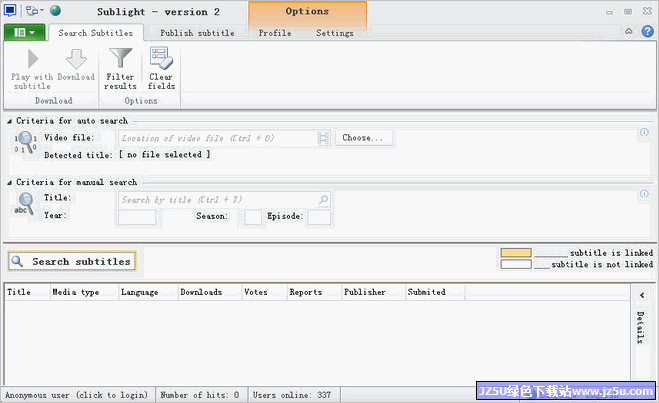Close the Sublight window
The image size is (659, 403).
[647, 11]
